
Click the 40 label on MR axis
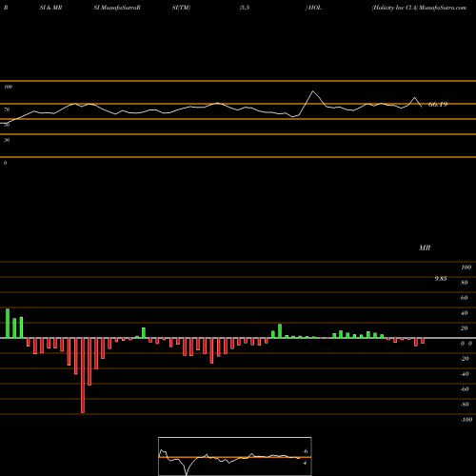465,313
